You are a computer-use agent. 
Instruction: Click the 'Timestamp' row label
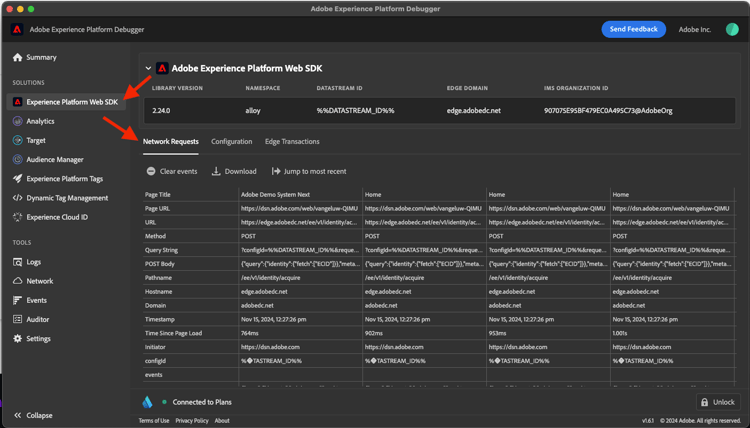point(160,319)
